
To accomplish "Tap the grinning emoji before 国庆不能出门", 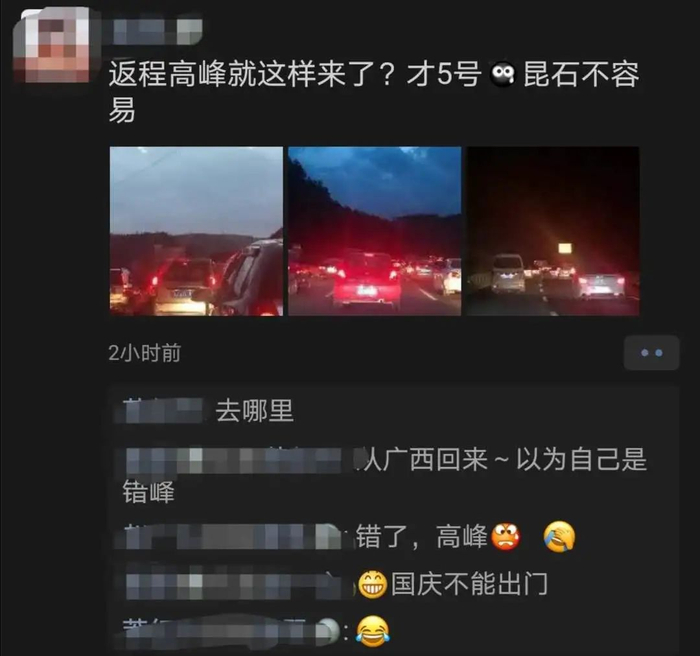I will 372,584.
